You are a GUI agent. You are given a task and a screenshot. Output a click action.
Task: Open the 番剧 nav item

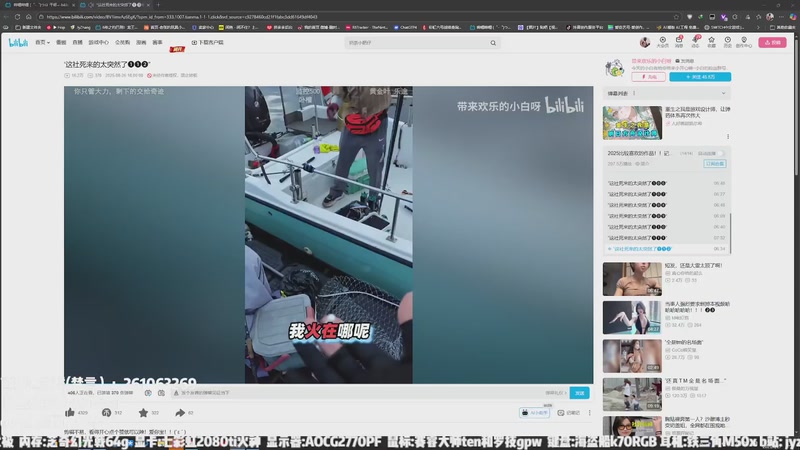(x=61, y=42)
